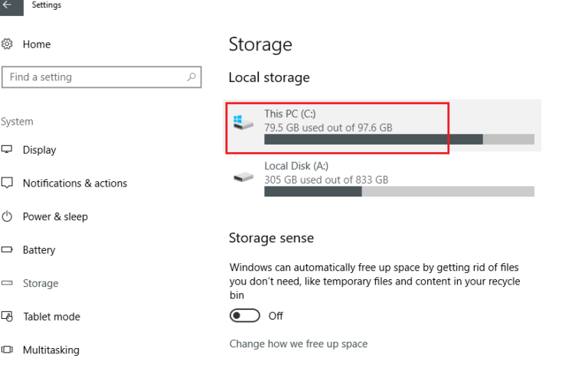Turn on the Storage sense toggle
Viewport: 588px width, 371px height.
[245, 316]
